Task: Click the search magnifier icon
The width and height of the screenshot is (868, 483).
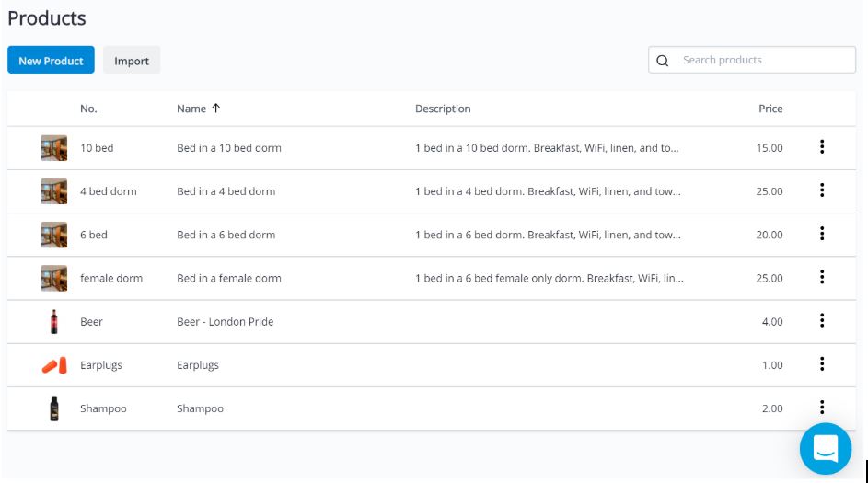Action: pos(663,61)
